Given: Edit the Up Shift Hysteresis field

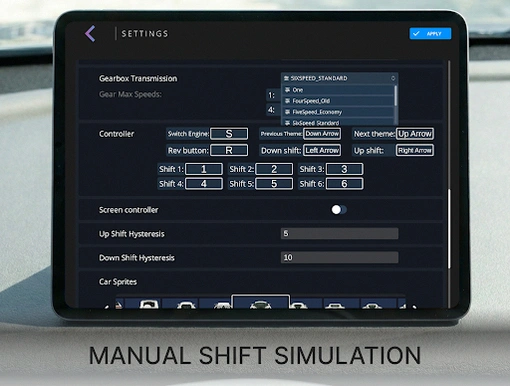Looking at the screenshot, I should pos(339,234).
